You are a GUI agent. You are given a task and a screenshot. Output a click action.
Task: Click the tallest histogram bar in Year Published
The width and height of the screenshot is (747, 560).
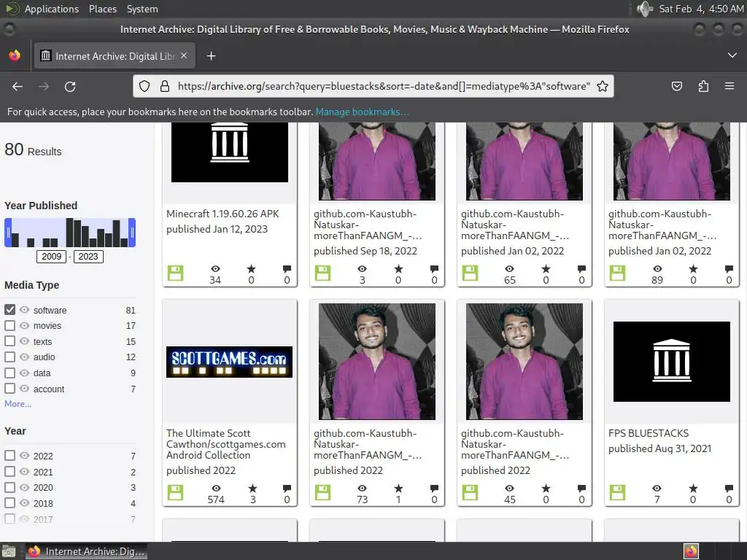pos(69,233)
